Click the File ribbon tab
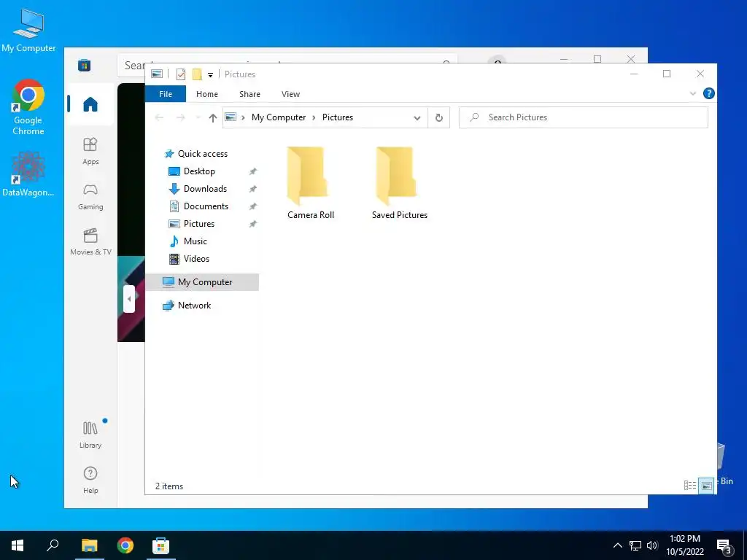 (x=166, y=94)
